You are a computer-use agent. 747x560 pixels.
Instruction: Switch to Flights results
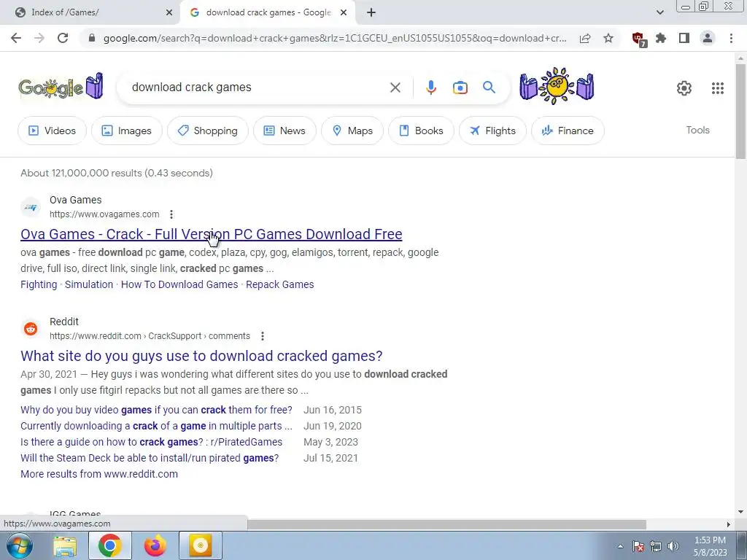[492, 131]
